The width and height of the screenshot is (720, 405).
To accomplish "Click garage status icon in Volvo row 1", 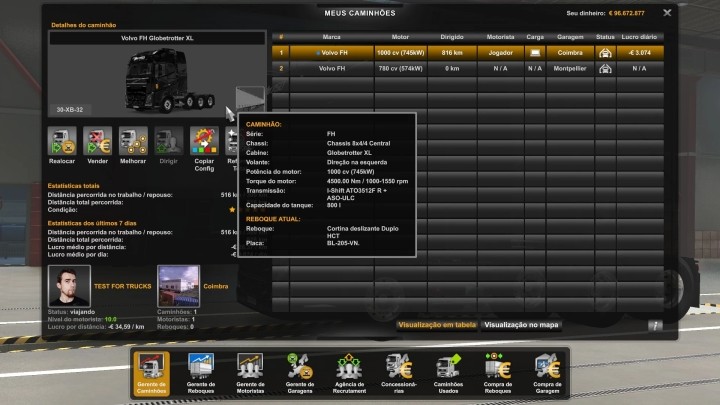I will pos(605,53).
